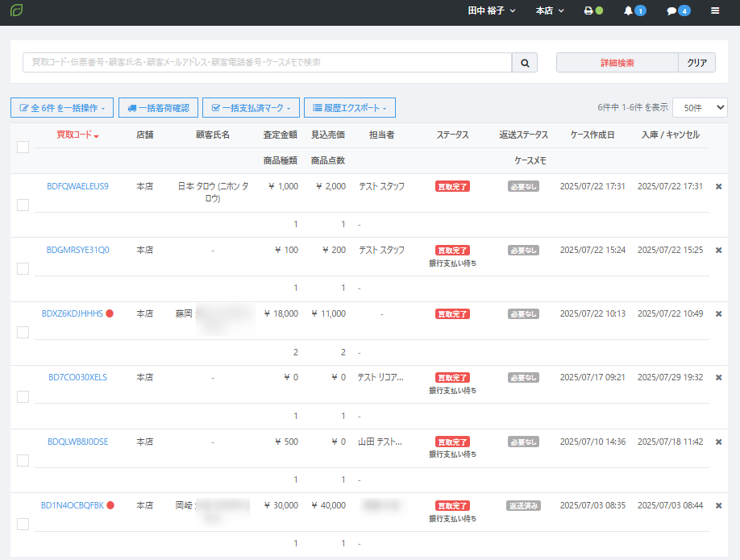Check the checkbox for row BDFQWAELEUS9

(23, 205)
